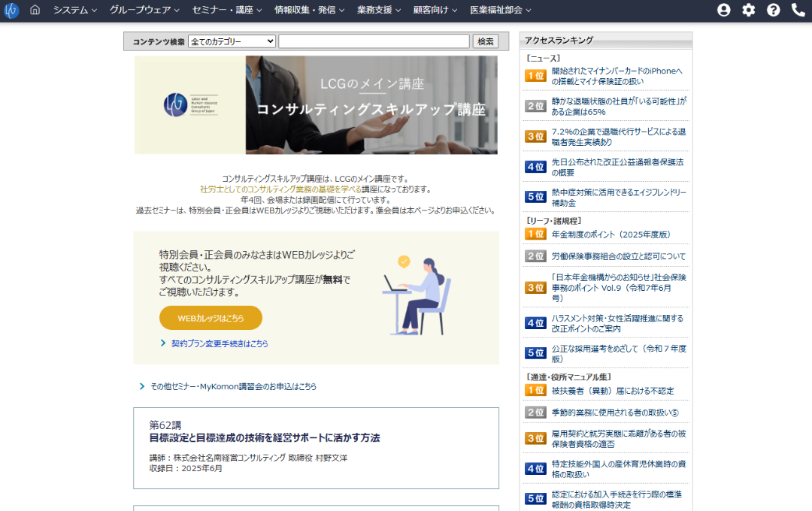This screenshot has height=511, width=812.
Task: Open the 第62講 目標設定と目標達成 lecture card
Action: pos(316,449)
